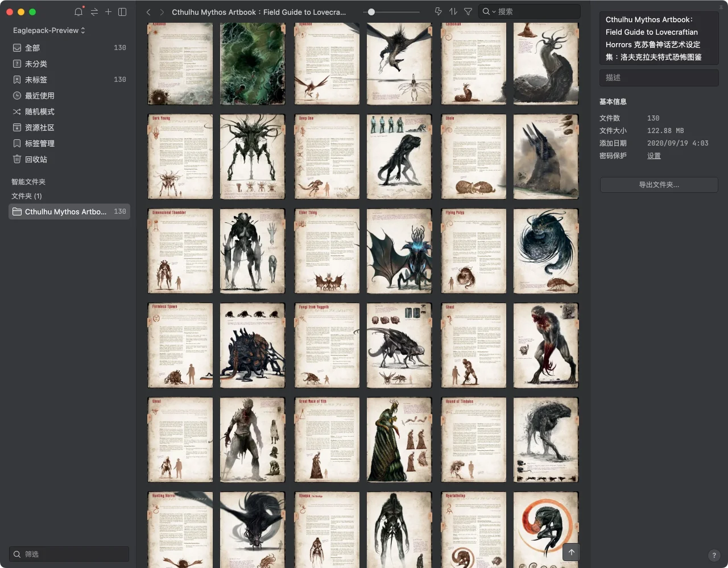This screenshot has width=728, height=568.
Task: Open 回收站 trash in the sidebar
Action: click(x=69, y=159)
